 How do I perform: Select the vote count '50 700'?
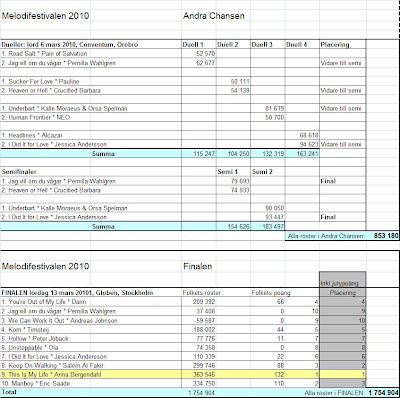coord(275,117)
